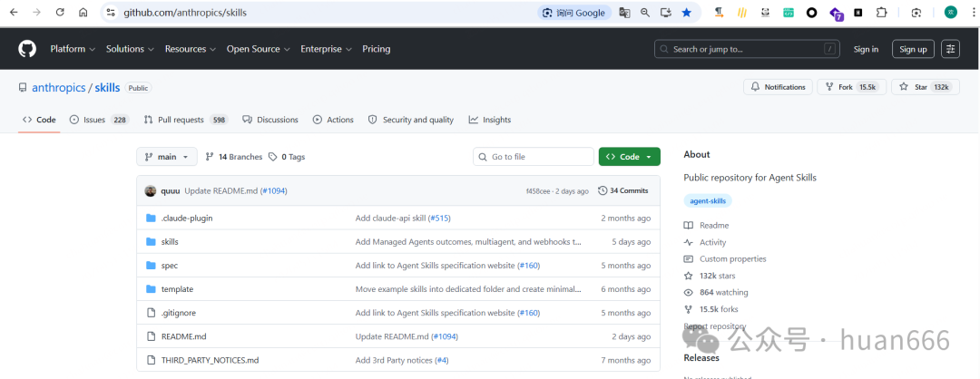
Task: Bookmark page with blue star icon
Action: click(x=686, y=13)
